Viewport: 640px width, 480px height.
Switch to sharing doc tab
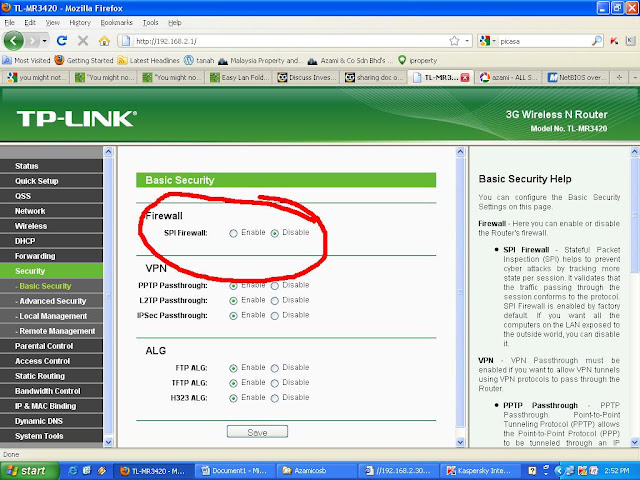[373, 77]
